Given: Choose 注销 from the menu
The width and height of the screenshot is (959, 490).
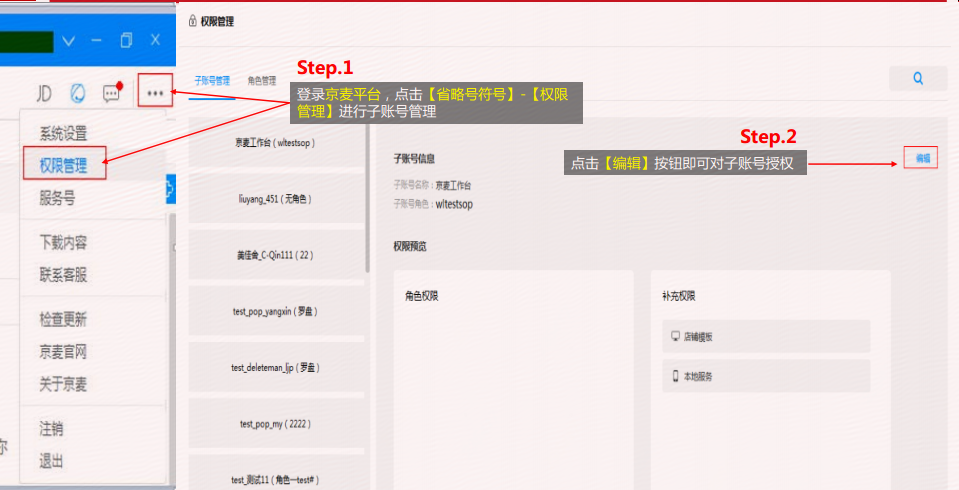Looking at the screenshot, I should click(x=51, y=428).
